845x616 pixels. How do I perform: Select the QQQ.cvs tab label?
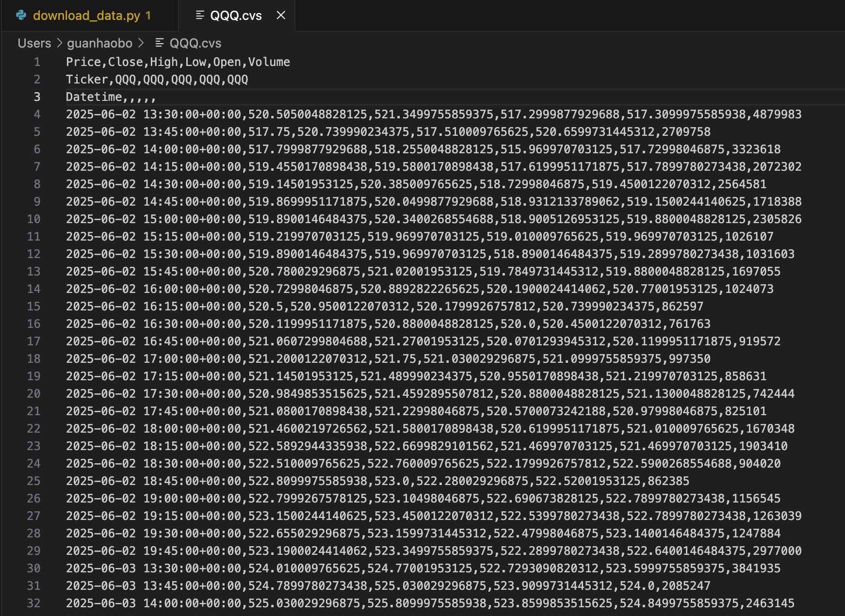pyautogui.click(x=236, y=16)
